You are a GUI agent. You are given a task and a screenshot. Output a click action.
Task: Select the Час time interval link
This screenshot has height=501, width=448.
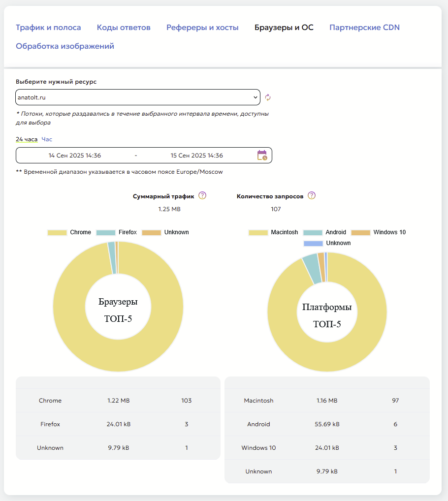[47, 139]
